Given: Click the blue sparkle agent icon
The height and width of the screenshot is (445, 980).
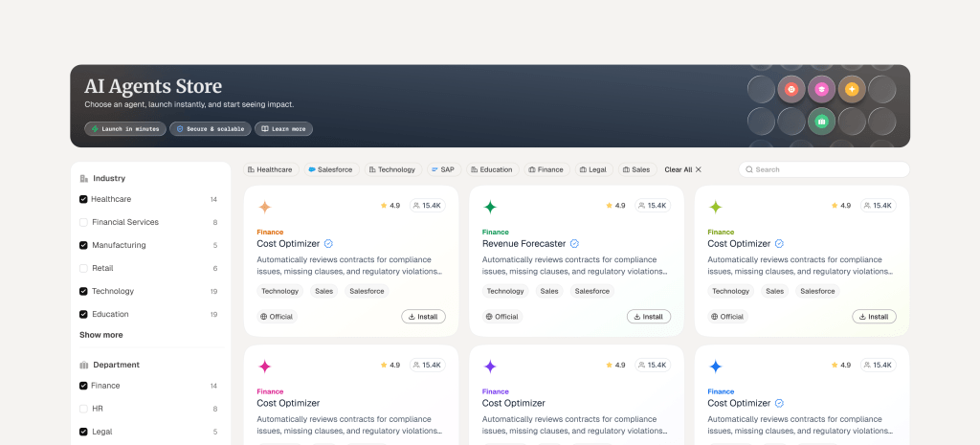Looking at the screenshot, I should coord(716,367).
